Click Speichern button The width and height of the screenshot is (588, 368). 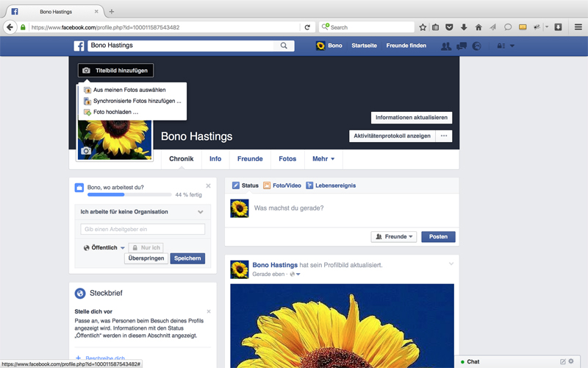(x=187, y=258)
